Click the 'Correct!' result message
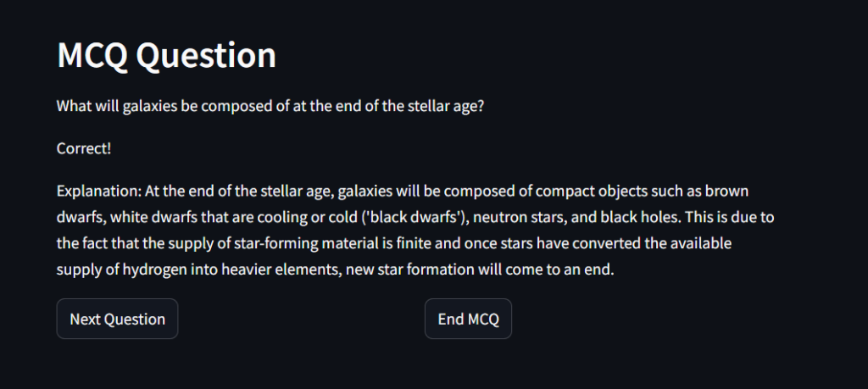868x389 pixels. click(x=84, y=148)
